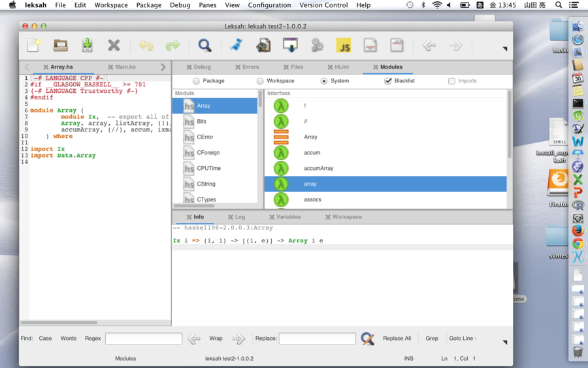
Task: Click the configure package toolbar icon
Action: coord(263,45)
